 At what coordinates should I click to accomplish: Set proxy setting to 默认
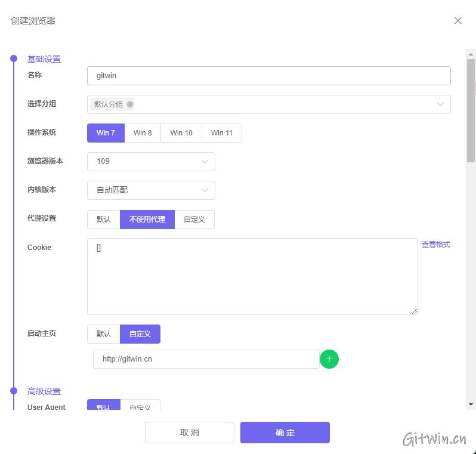tap(104, 220)
